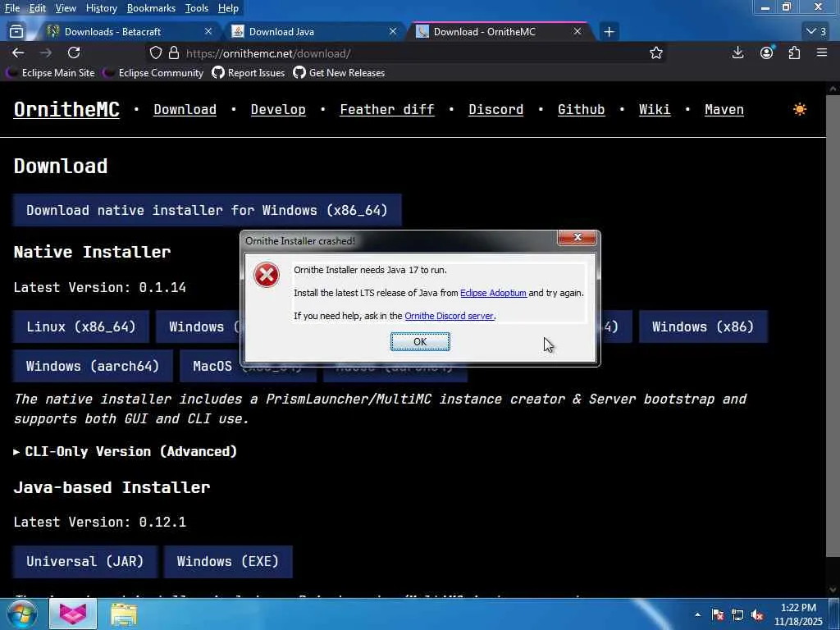Close the Ornithe Installer crashed dialog
Screen dimensions: 840x630
577,237
